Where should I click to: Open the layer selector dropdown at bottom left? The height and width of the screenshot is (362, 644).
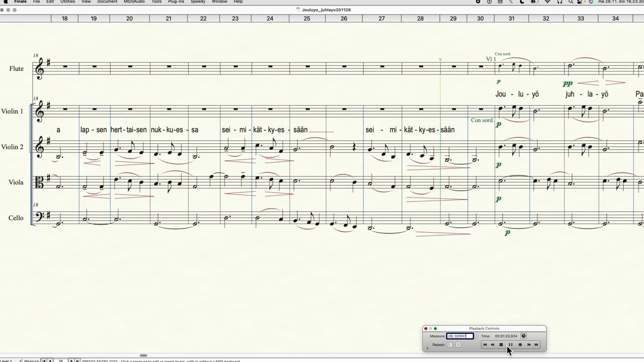tap(11, 360)
